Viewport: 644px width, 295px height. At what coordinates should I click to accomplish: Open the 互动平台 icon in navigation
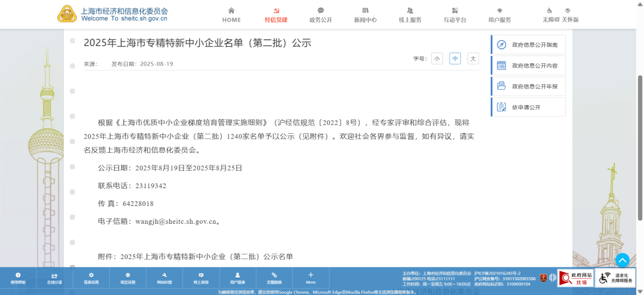pyautogui.click(x=455, y=11)
